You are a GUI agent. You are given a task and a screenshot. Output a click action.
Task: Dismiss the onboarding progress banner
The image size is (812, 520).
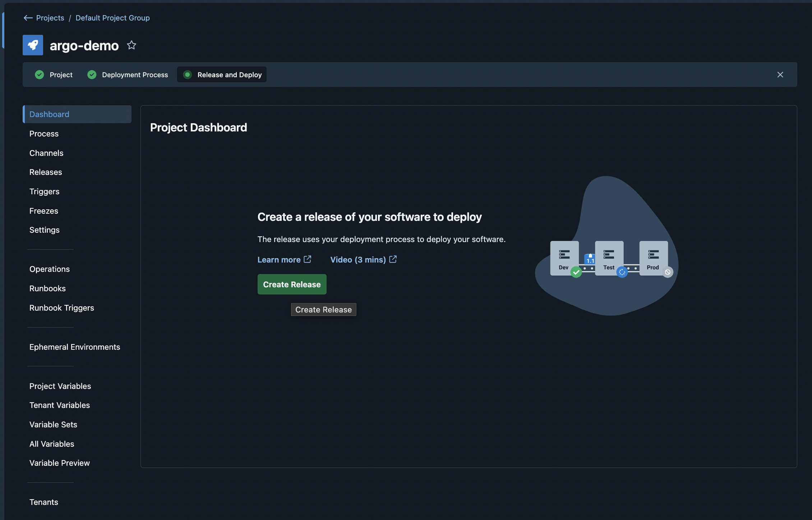click(780, 75)
